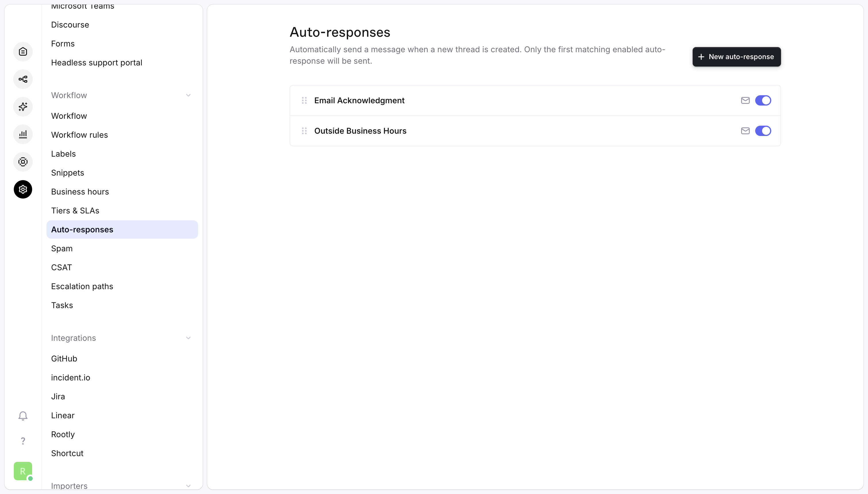This screenshot has width=868, height=494.
Task: Click the workflow nodes icon in rail
Action: coord(23,79)
